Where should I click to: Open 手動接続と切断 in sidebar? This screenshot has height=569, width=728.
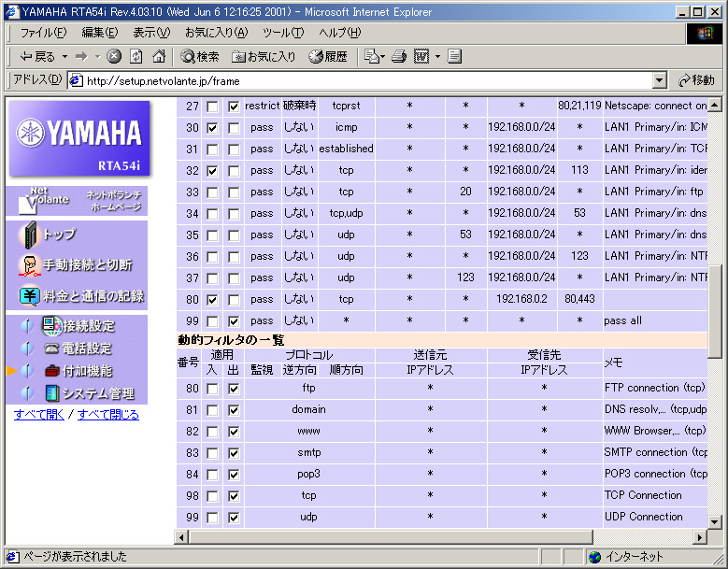pos(86,265)
